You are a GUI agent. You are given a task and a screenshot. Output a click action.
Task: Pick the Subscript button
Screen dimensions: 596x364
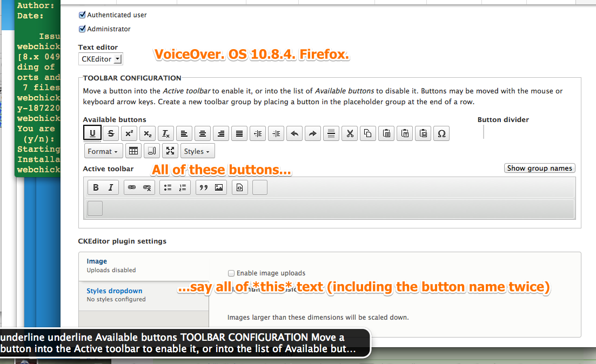(x=148, y=133)
